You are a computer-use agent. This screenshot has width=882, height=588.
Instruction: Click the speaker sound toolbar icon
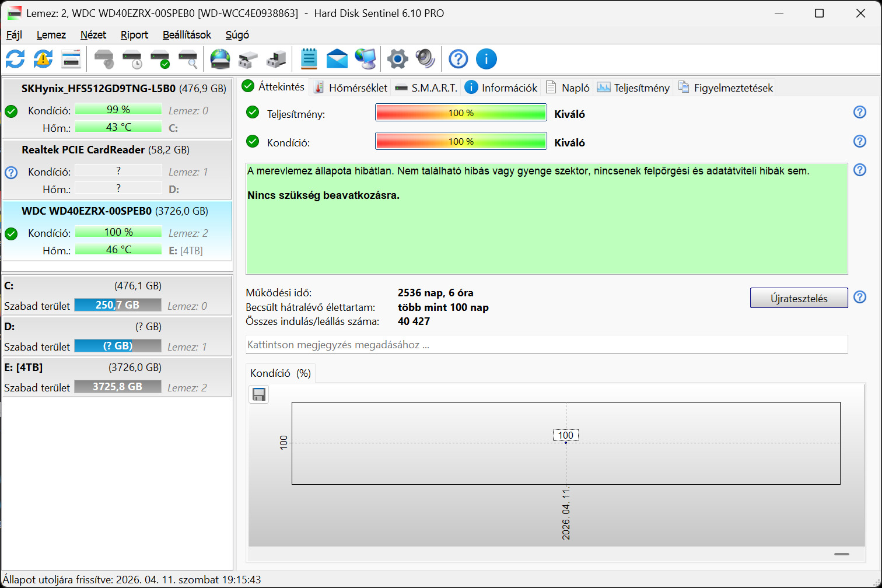[426, 59]
